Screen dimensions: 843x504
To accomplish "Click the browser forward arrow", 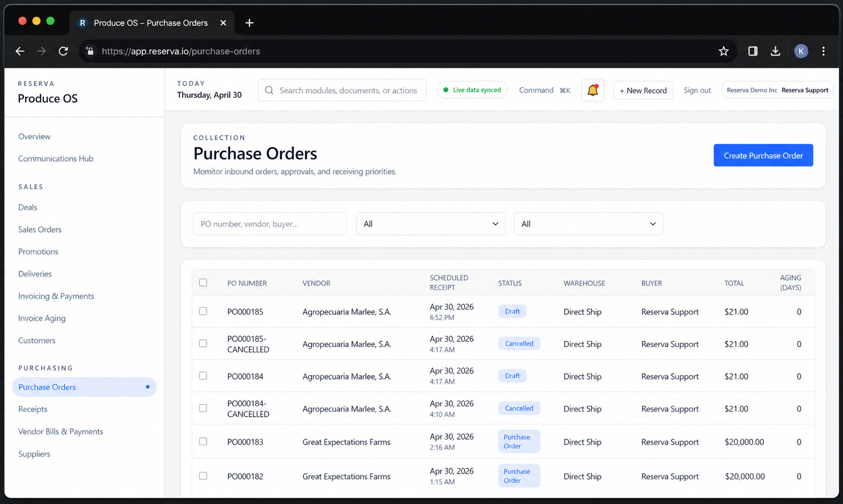I will (41, 51).
